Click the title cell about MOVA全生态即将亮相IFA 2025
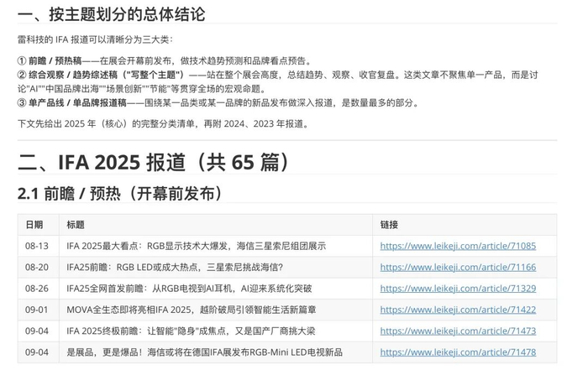Image resolution: width=588 pixels, height=370 pixels. tap(192, 310)
